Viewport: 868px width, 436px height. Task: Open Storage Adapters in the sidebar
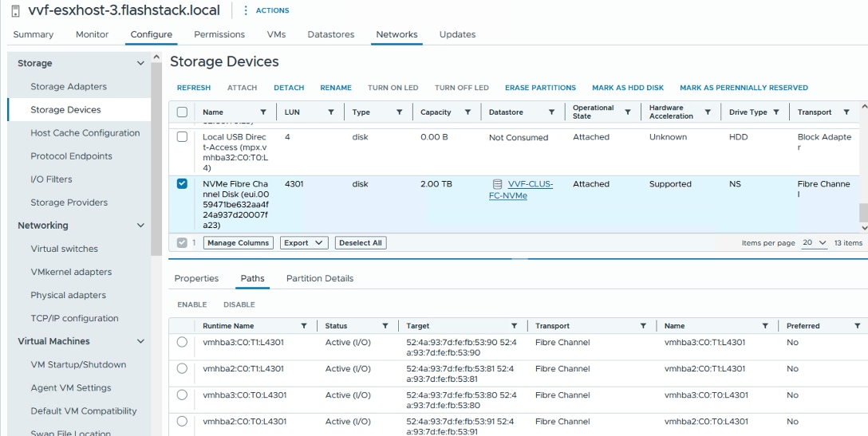tap(69, 86)
